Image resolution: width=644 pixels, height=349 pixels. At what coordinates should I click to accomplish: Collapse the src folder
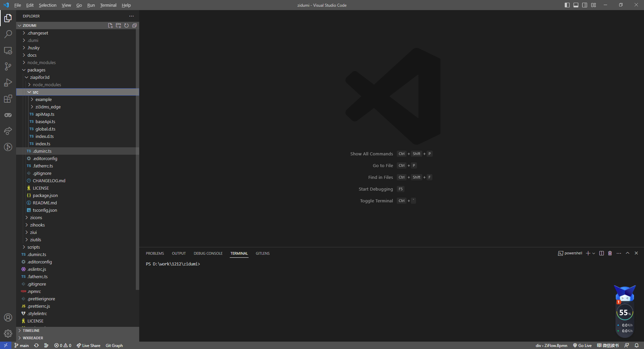click(77, 92)
